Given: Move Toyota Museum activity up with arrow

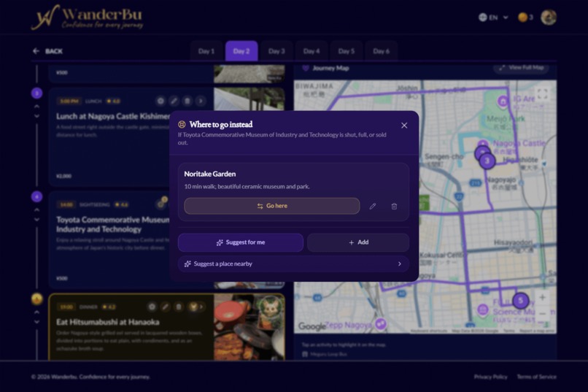Looking at the screenshot, I should [x=36, y=210].
